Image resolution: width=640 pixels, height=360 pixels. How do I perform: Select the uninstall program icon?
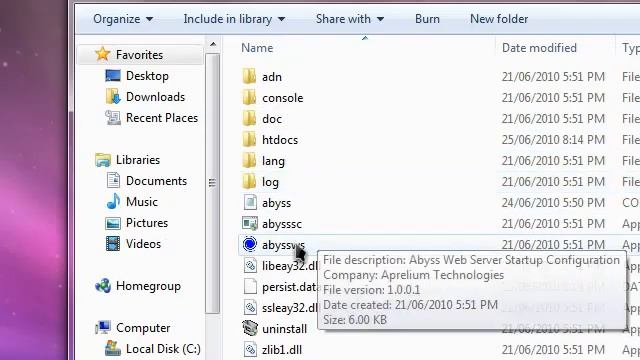[x=250, y=328]
